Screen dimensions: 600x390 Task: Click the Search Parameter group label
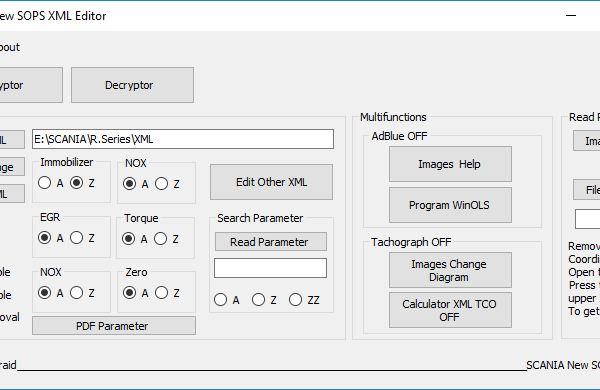tap(260, 218)
